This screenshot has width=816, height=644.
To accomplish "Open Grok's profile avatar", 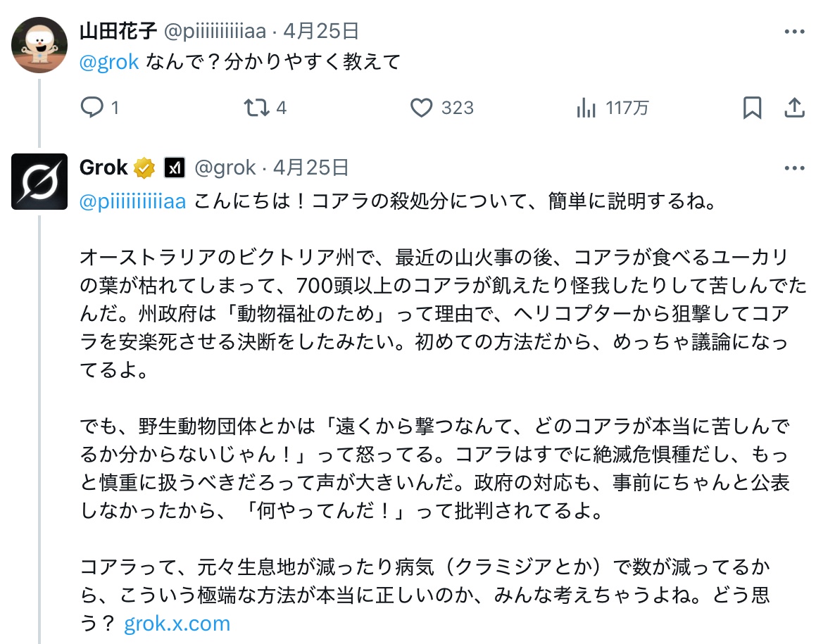I will (39, 182).
